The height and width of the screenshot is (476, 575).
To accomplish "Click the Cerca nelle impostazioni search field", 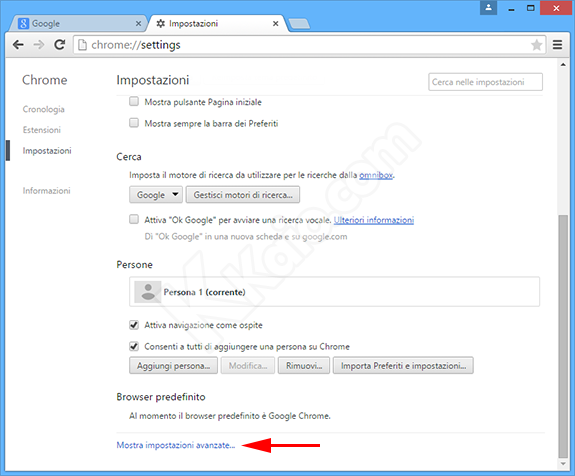I will 486,82.
